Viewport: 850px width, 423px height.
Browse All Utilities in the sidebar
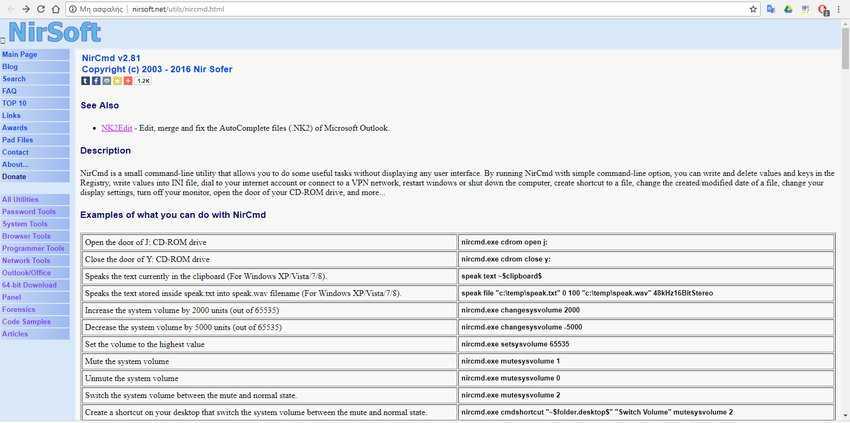(35, 200)
